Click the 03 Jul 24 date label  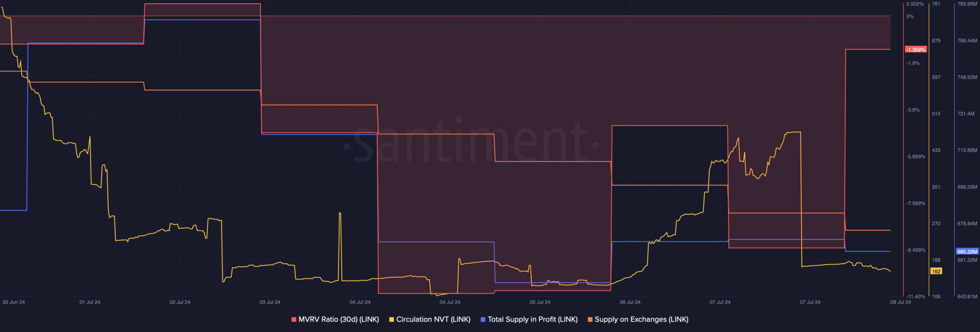[x=270, y=302]
